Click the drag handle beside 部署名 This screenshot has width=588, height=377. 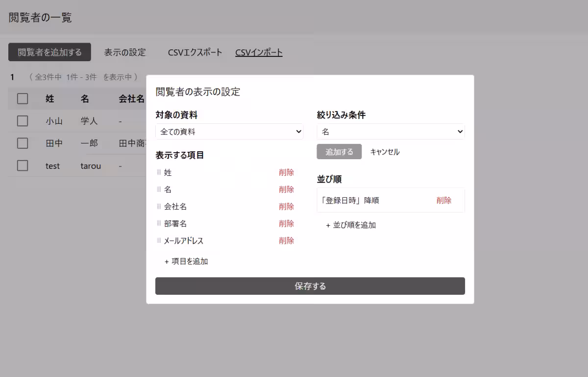coord(158,223)
